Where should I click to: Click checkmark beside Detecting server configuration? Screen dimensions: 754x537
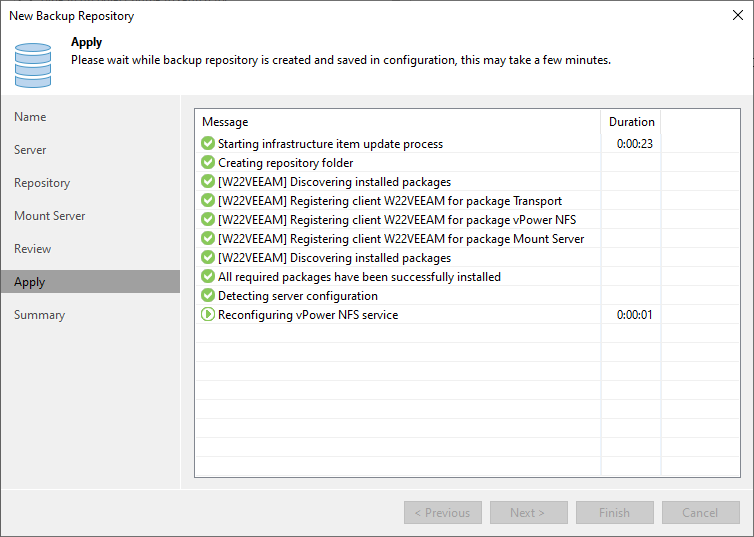[x=208, y=295]
